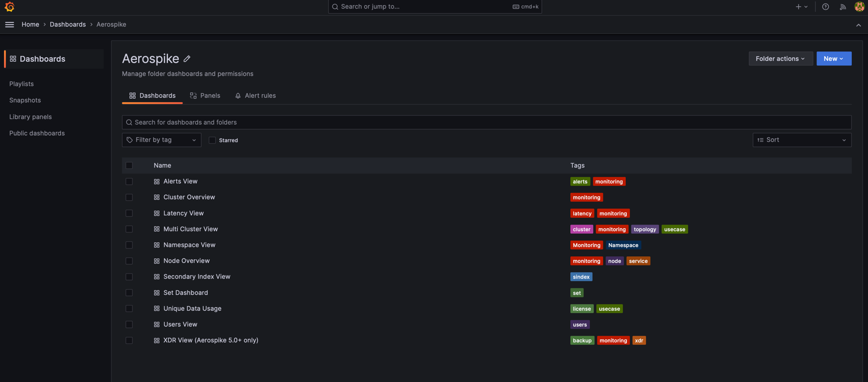Check the Namespace View row checkbox
Image resolution: width=868 pixels, height=382 pixels.
point(129,245)
